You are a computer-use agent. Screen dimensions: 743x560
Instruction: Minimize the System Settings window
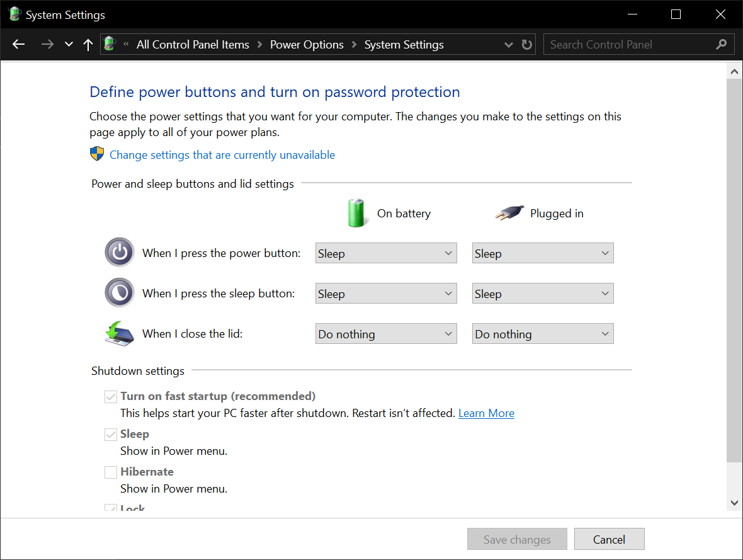[x=632, y=14]
